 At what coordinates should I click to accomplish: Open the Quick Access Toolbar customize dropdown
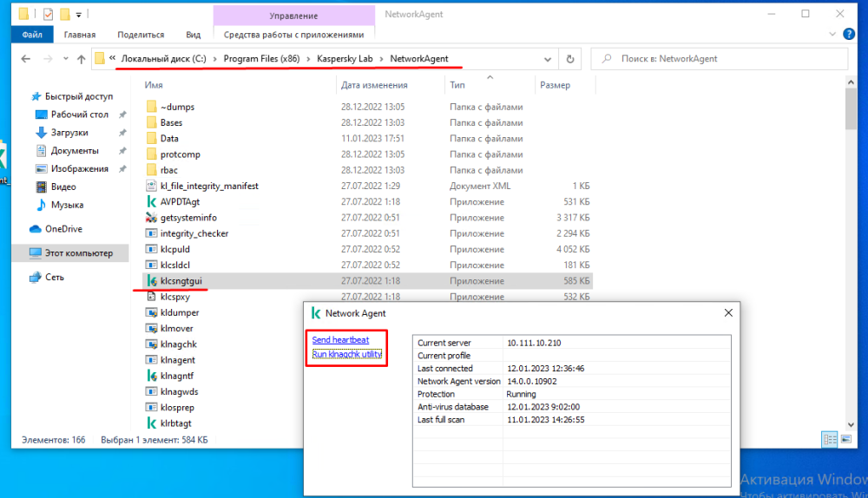pyautogui.click(x=79, y=15)
